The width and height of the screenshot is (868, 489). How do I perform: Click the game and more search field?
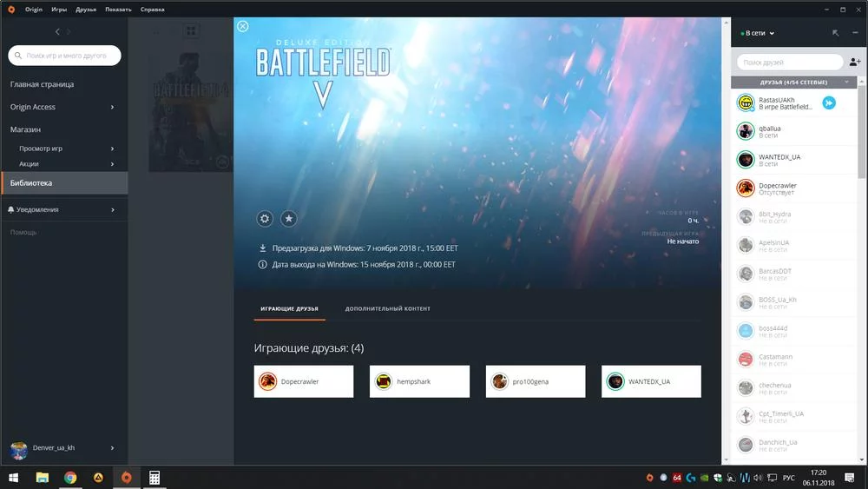(64, 56)
